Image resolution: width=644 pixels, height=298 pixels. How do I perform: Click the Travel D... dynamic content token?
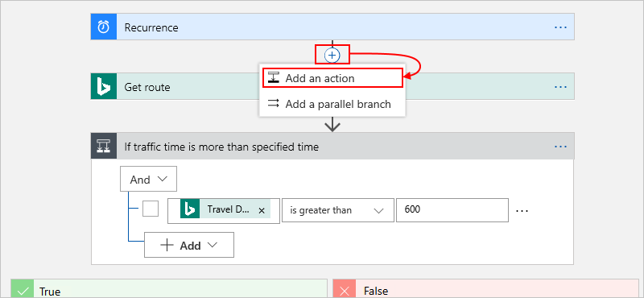click(225, 209)
